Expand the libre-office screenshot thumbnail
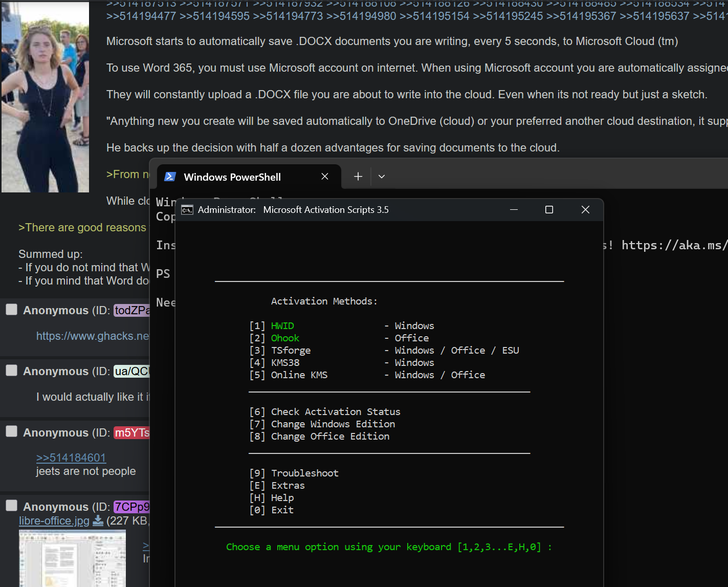The width and height of the screenshot is (728, 587). click(x=72, y=558)
